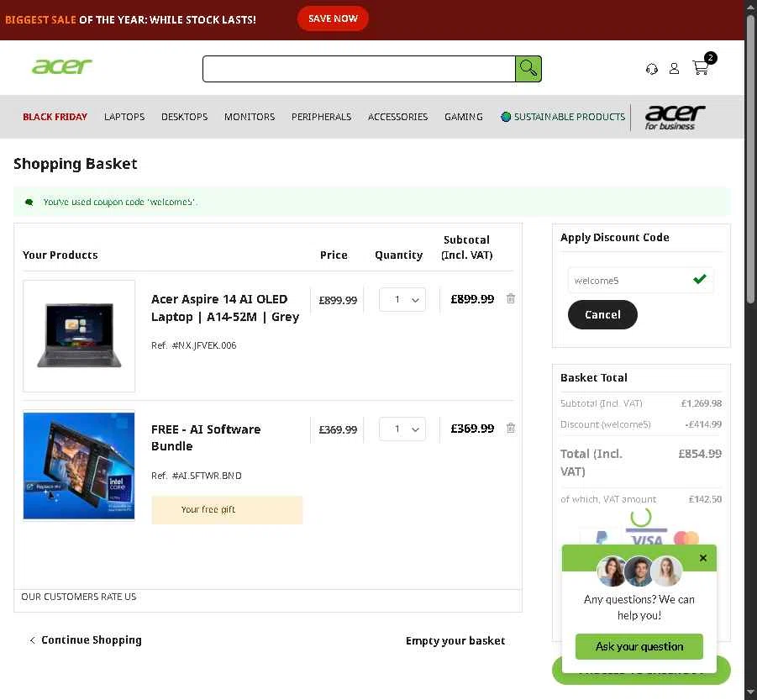
Task: Open the user account icon
Action: pos(675,69)
